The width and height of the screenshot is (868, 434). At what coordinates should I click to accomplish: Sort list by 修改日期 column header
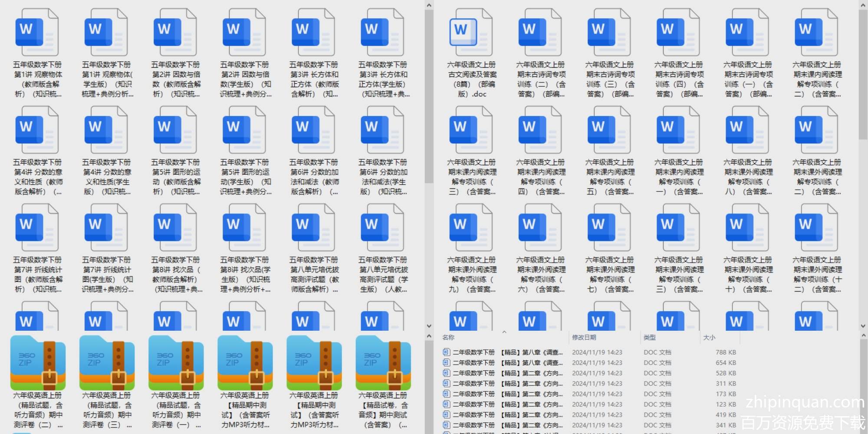tap(584, 337)
